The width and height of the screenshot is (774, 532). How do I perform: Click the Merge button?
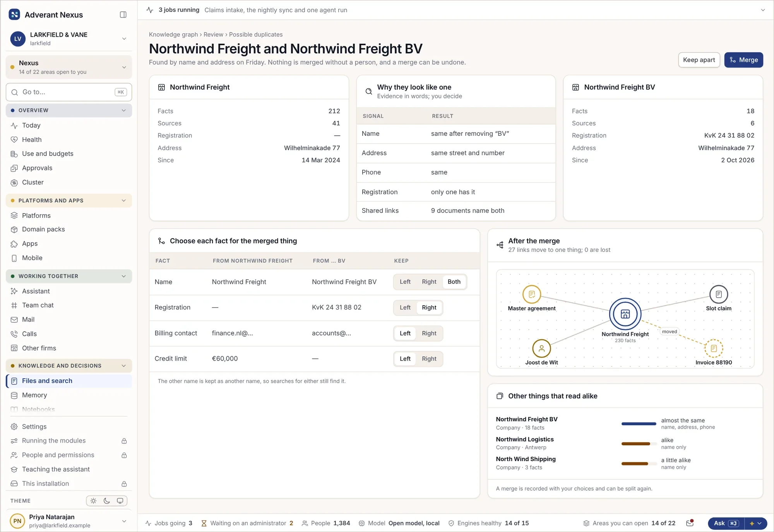743,60
